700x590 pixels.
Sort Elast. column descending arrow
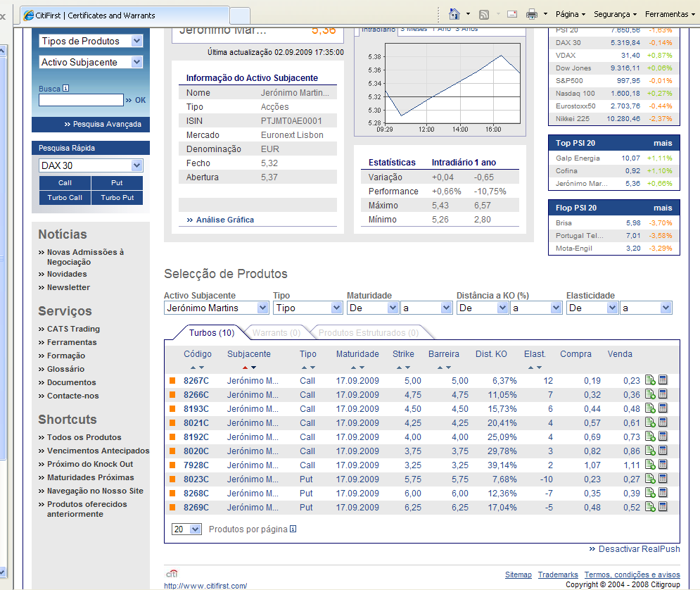540,368
